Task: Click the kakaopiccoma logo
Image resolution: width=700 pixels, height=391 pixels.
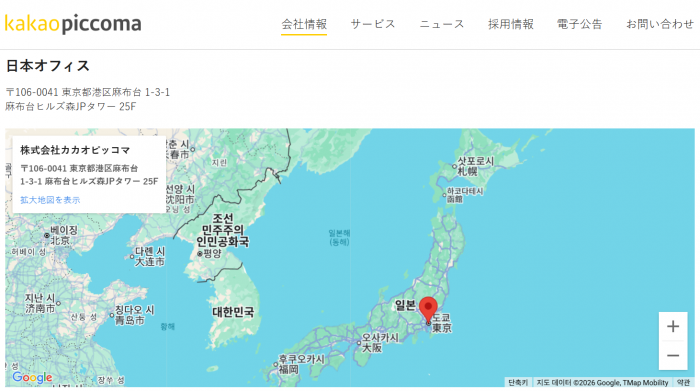Action: tap(73, 24)
